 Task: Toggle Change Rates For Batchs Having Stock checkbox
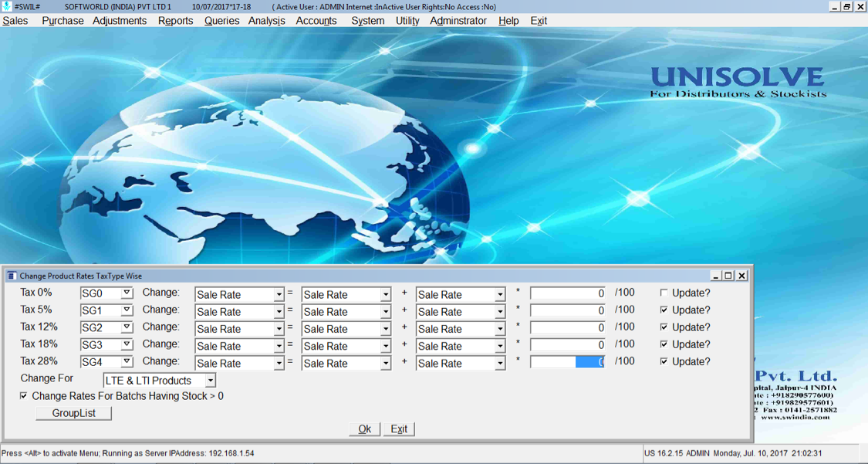coord(24,396)
